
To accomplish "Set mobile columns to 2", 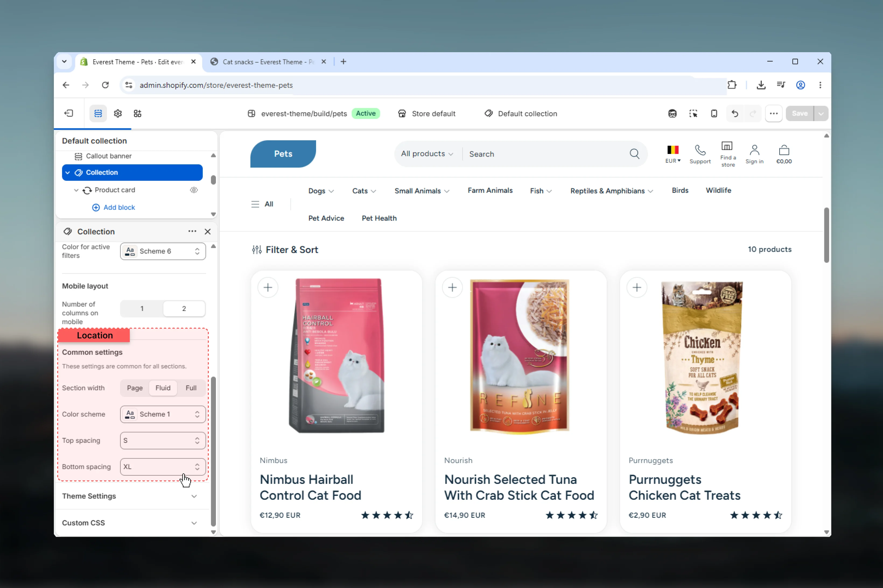I will point(184,309).
